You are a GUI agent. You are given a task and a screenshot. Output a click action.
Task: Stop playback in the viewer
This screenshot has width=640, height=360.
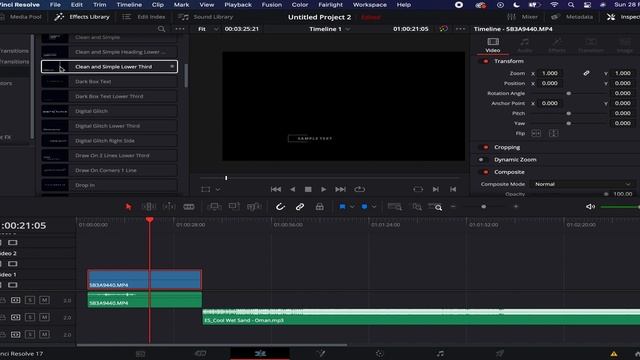coord(308,189)
